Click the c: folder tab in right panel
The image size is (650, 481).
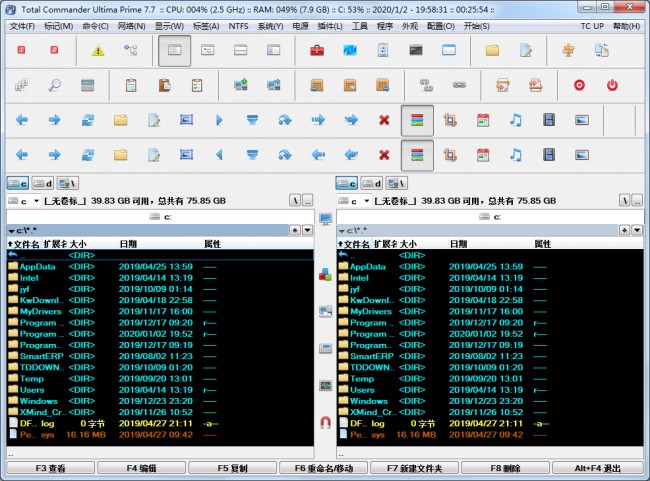(490, 216)
